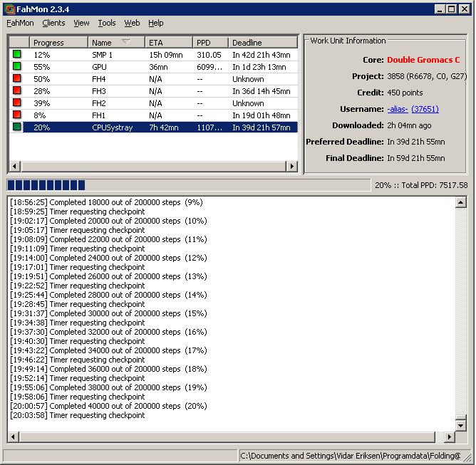Open the Clients menu
The width and height of the screenshot is (476, 465).
[53, 23]
